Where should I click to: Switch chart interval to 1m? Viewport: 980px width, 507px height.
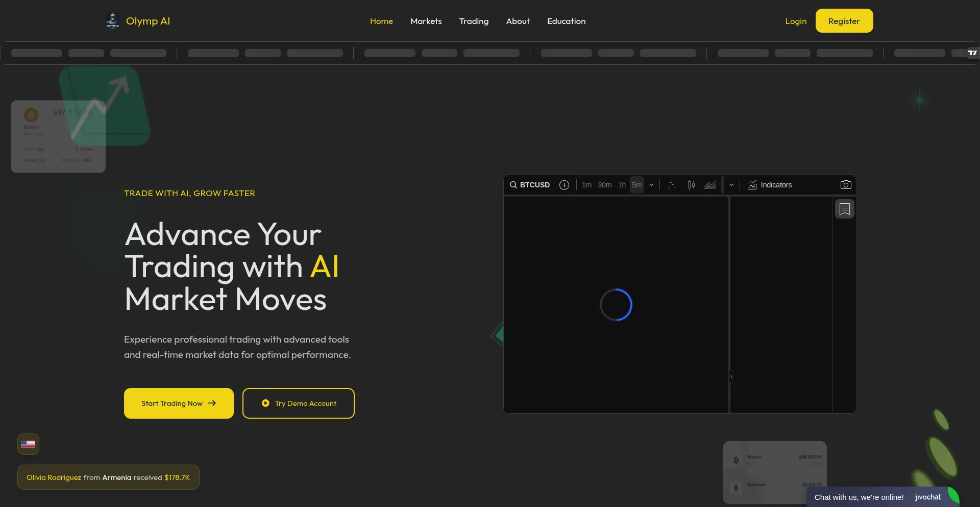587,185
